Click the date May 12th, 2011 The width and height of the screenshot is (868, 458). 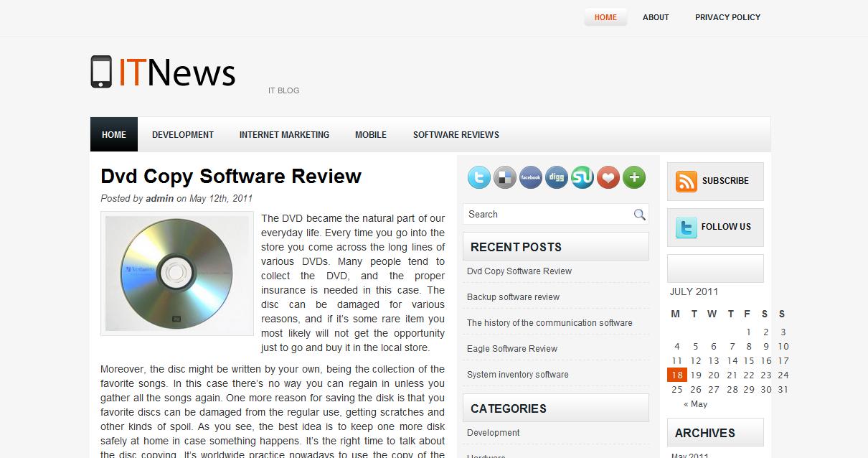point(221,199)
